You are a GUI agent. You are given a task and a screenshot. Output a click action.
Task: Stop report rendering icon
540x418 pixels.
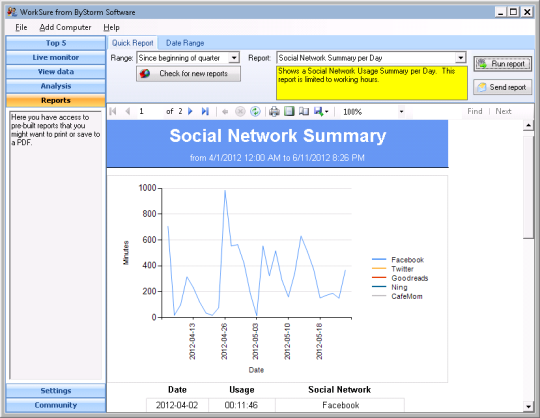click(x=240, y=112)
